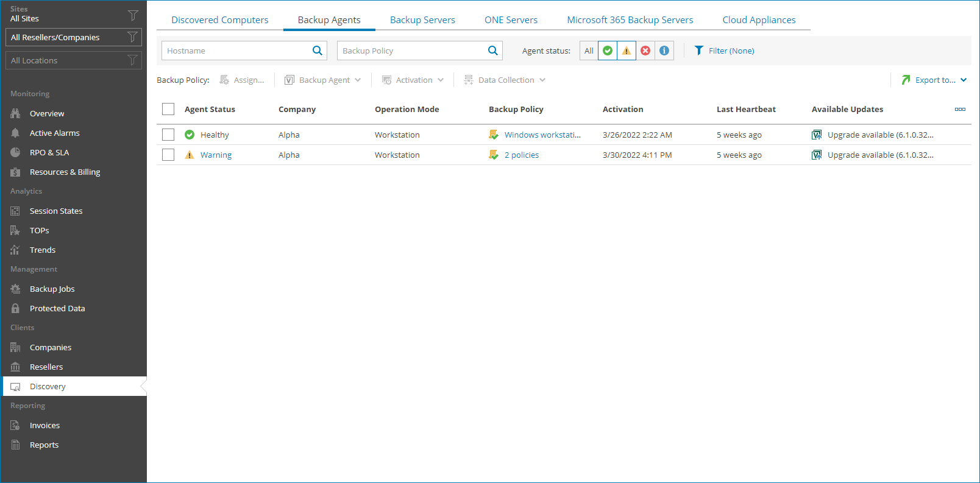Click the Backup Policy search magnifier icon
This screenshot has width=980, height=483.
click(492, 51)
